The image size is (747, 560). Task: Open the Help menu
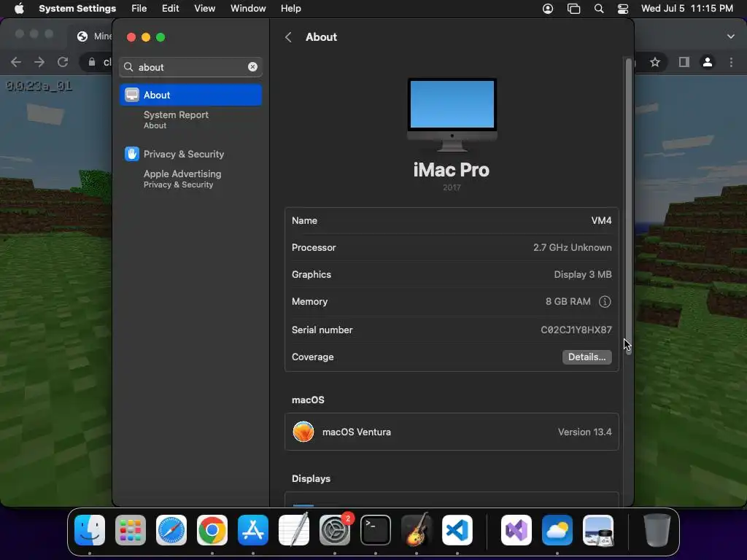(290, 9)
